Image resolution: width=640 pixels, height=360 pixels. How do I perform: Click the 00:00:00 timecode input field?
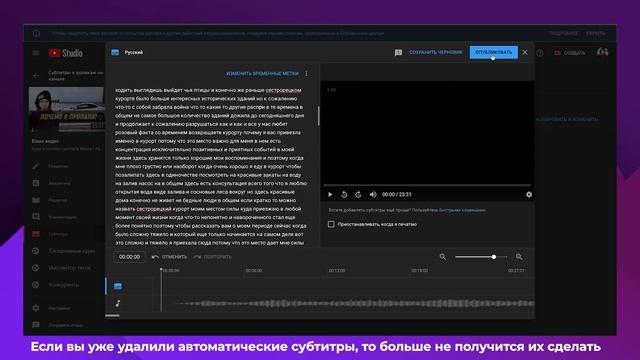pos(129,257)
